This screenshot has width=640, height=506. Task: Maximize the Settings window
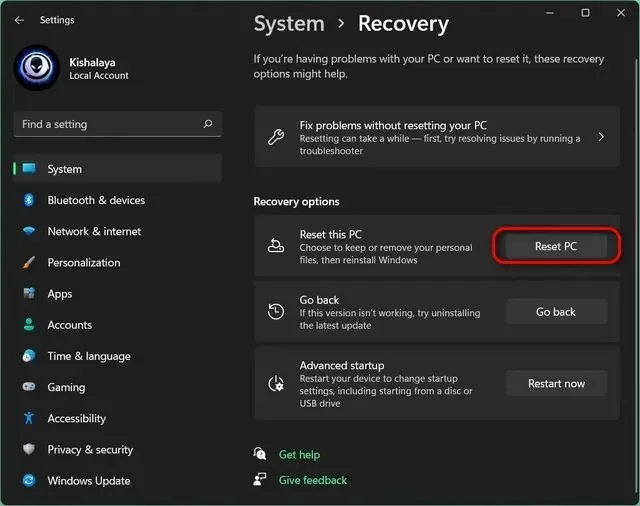click(585, 13)
